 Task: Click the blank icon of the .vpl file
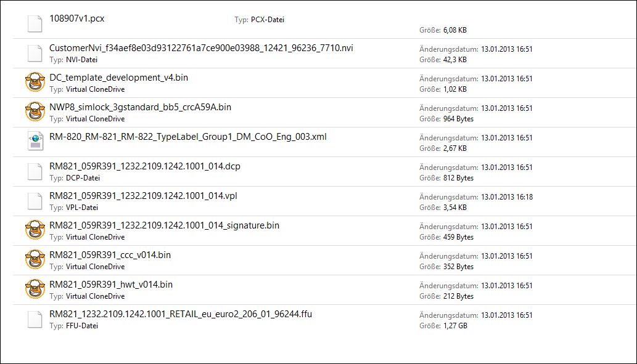[35, 201]
